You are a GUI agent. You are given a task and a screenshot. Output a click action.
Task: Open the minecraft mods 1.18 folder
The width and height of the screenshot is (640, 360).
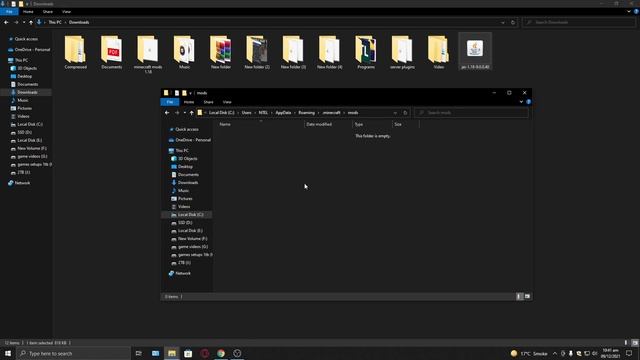[148, 54]
